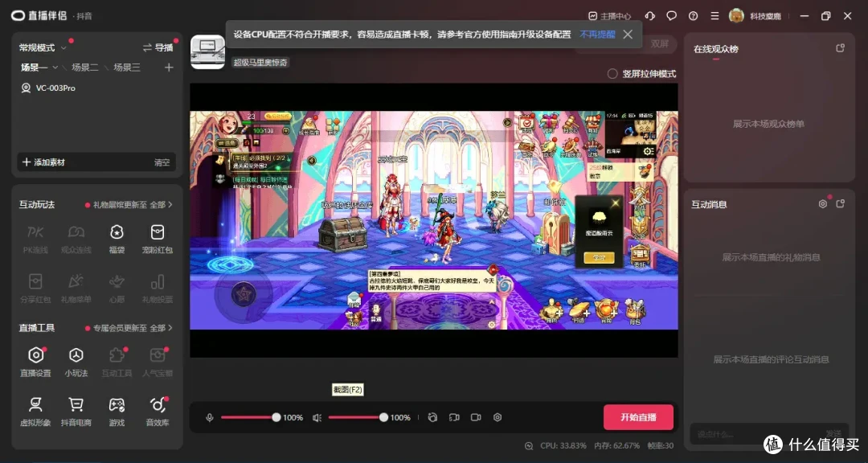Open 礼物投票 gift vote
This screenshot has width=868, height=463.
pos(158,289)
